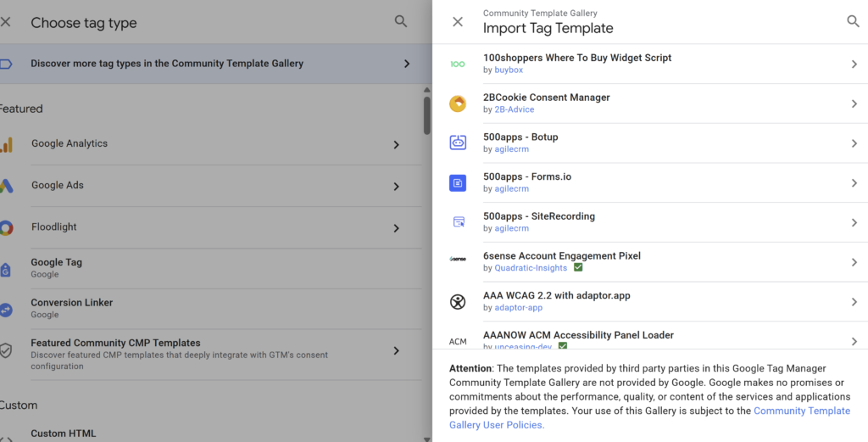
Task: Open Community Template Gallery User Policies link
Action: pos(801,411)
